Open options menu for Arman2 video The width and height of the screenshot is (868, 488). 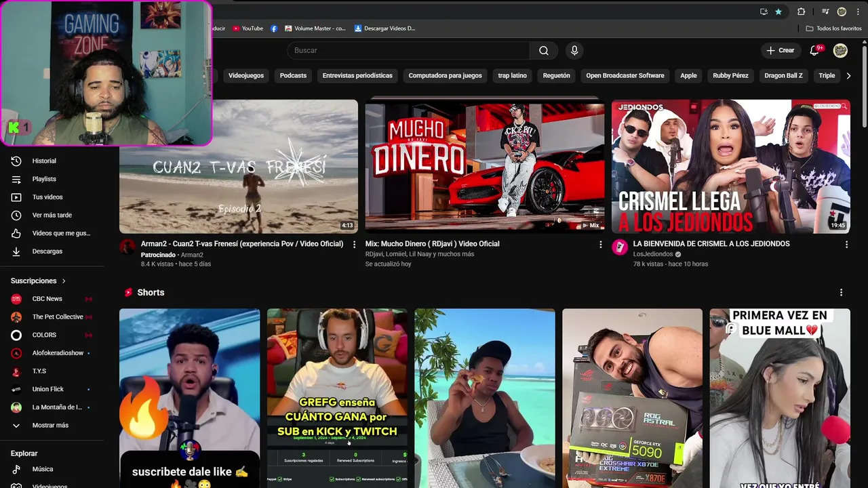click(354, 245)
